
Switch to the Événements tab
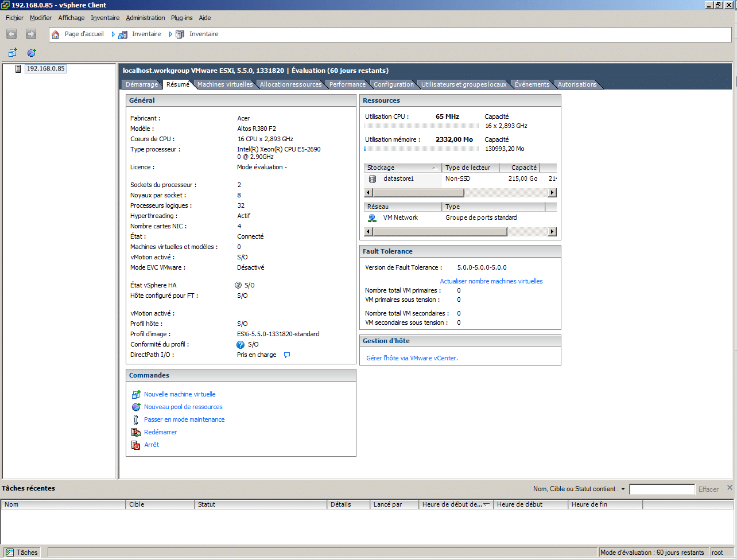tap(532, 84)
